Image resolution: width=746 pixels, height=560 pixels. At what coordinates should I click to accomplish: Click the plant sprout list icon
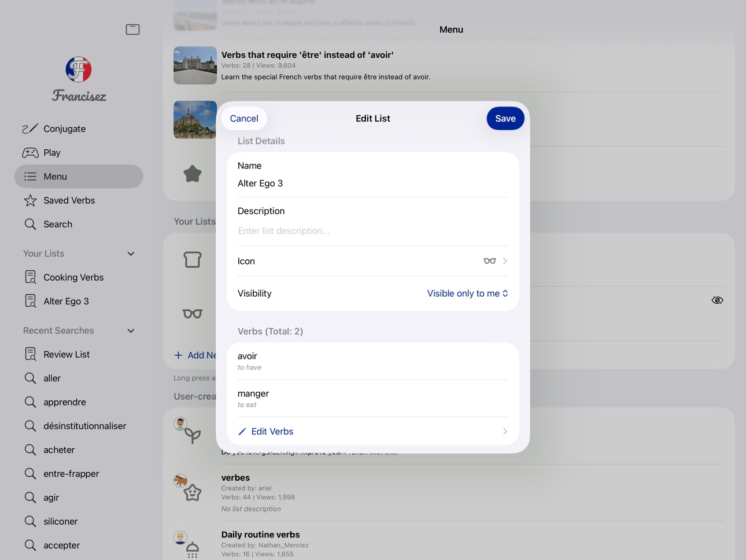[193, 436]
